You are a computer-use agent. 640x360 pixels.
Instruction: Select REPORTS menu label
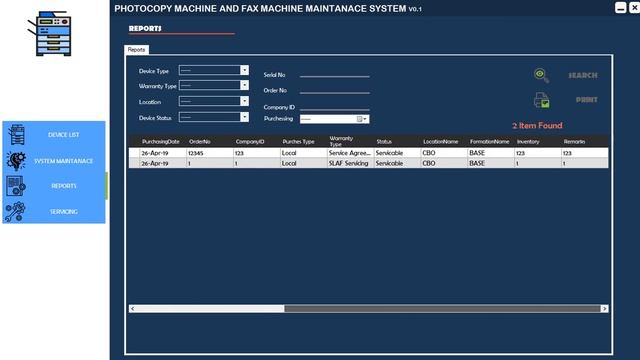tap(64, 186)
